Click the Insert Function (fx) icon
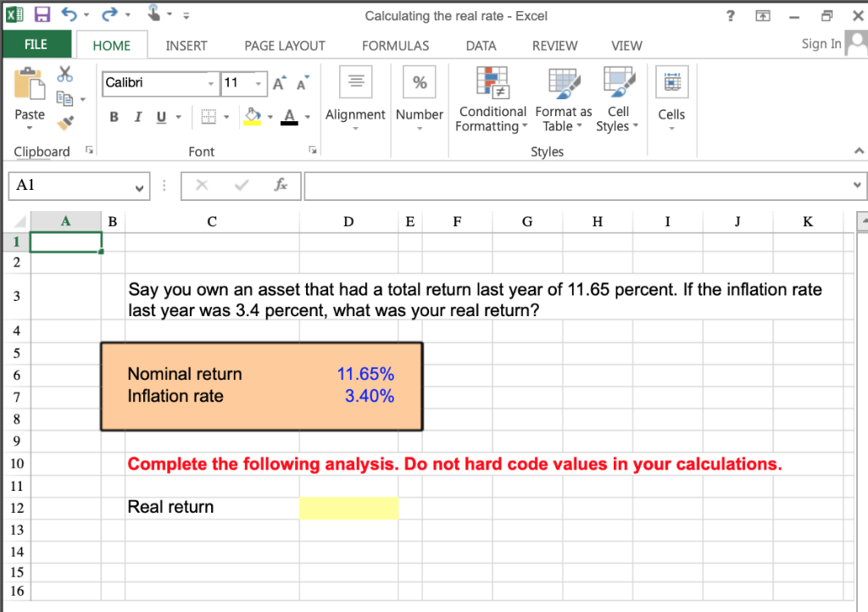 (x=281, y=186)
